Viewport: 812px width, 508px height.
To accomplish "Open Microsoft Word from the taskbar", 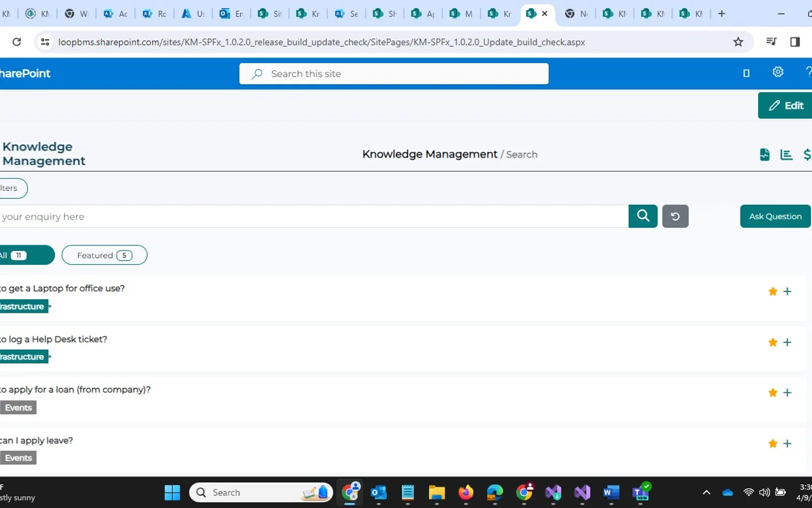I will point(611,492).
